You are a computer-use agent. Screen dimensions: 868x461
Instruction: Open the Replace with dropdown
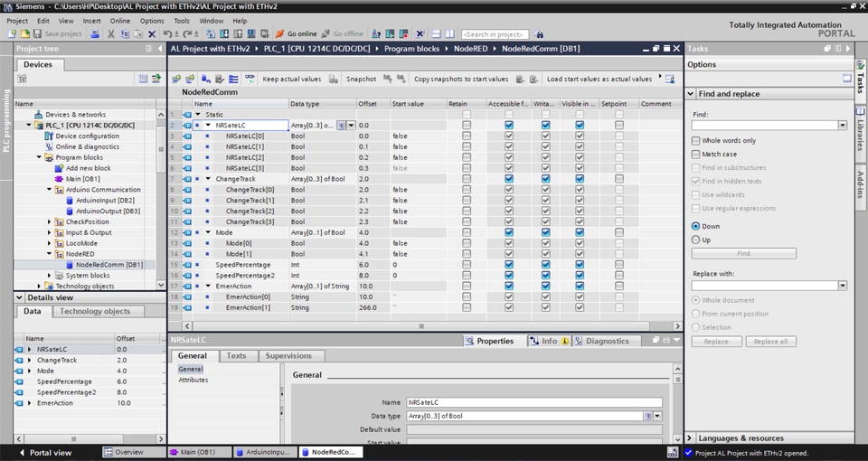[842, 286]
